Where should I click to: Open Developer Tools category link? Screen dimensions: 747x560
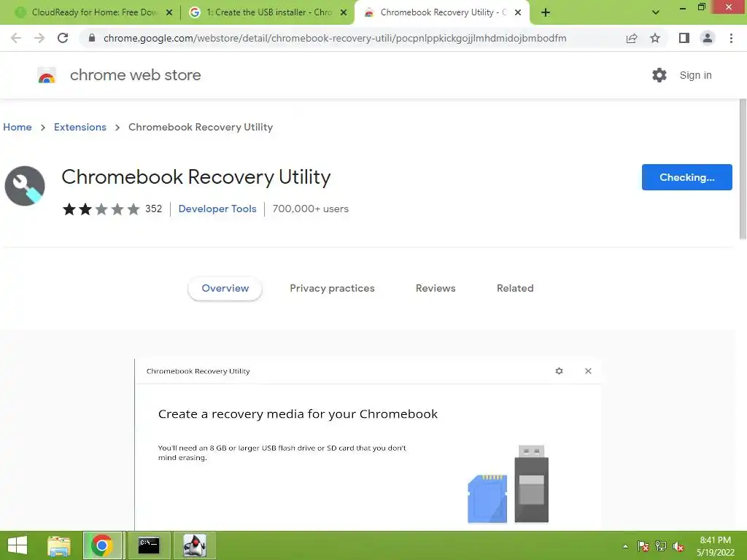point(217,209)
